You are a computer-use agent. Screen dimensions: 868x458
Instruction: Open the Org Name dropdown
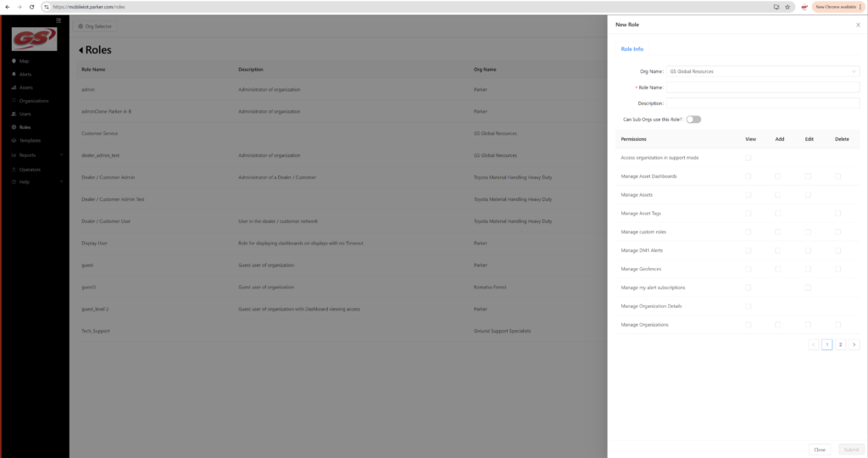click(763, 71)
